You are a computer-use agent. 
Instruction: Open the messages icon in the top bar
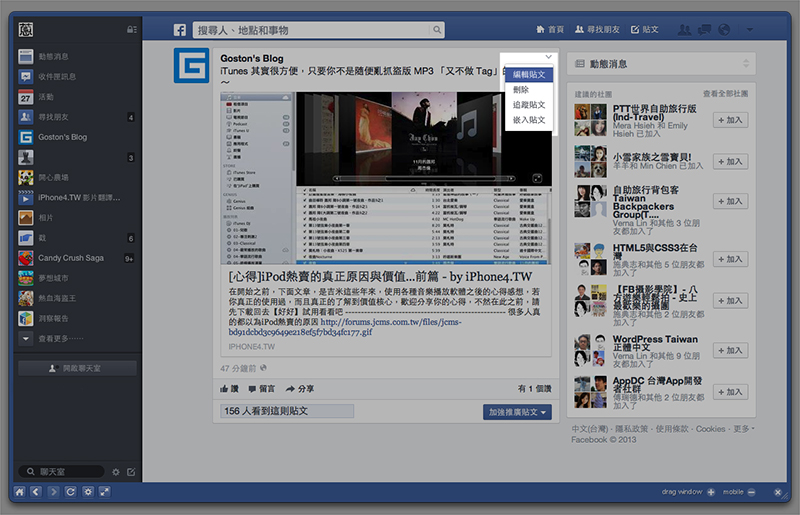click(x=704, y=30)
